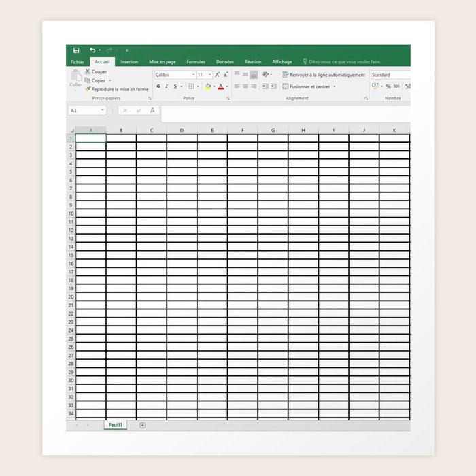
Task: Apply red font color with A icon
Action: tap(221, 86)
